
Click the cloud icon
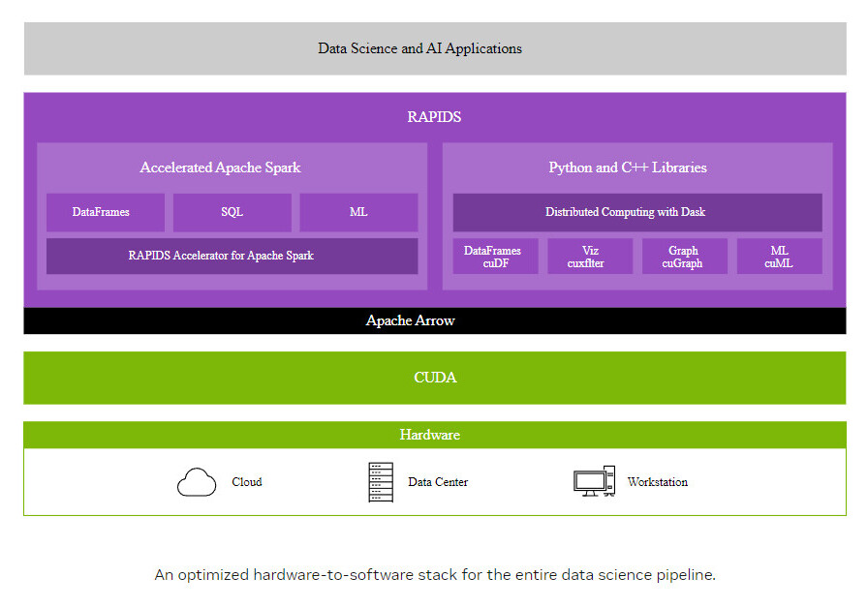(x=197, y=482)
